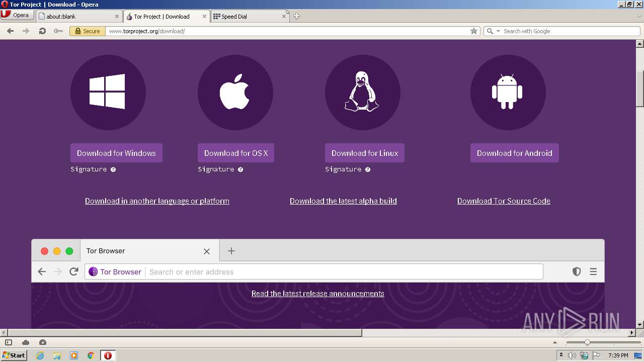
Task: Click the mock Tor Browser shield icon
Action: 577,271
